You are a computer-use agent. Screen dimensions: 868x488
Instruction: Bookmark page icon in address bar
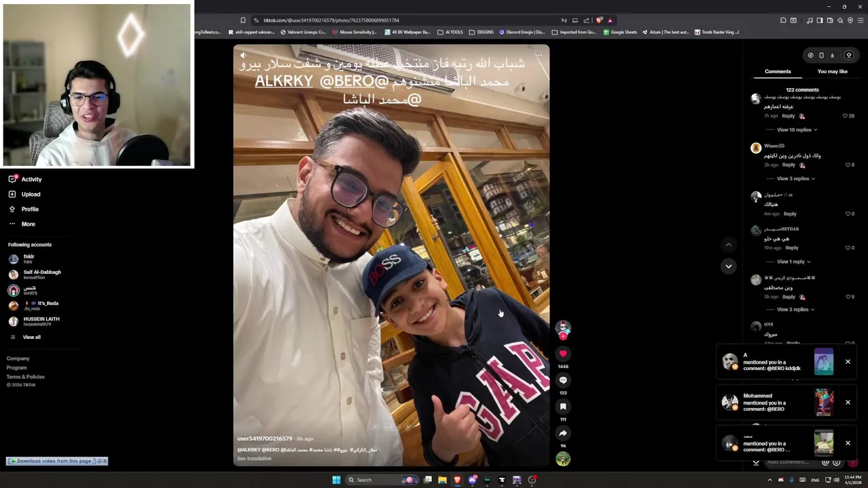tap(243, 20)
